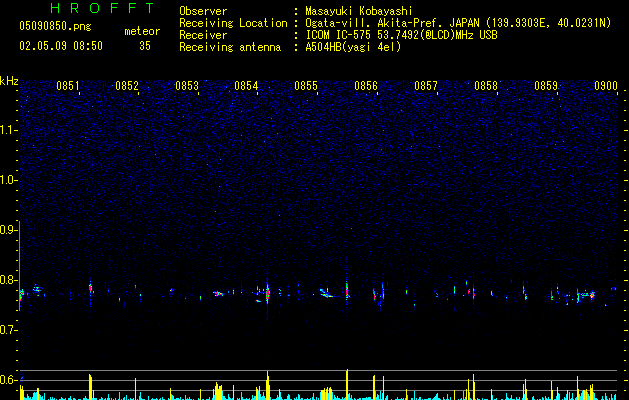The width and height of the screenshot is (629, 400).
Task: Click the meteor count value 35
Action: 145,46
